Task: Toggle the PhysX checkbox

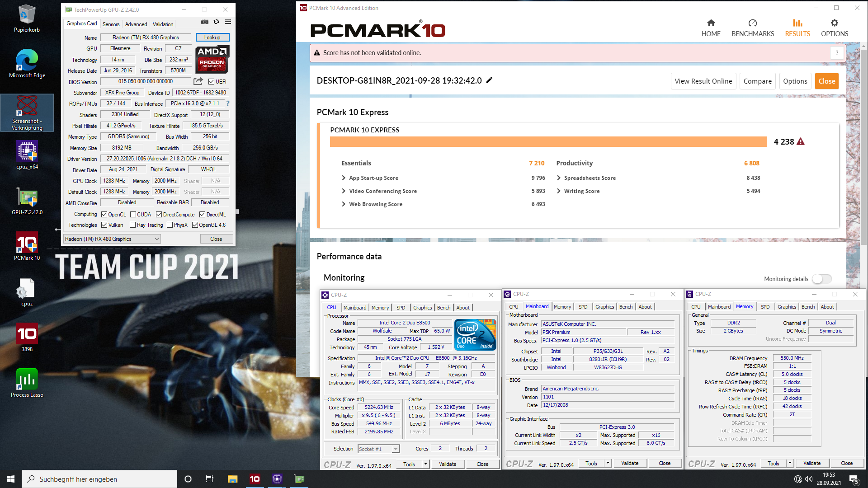Action: click(x=170, y=225)
